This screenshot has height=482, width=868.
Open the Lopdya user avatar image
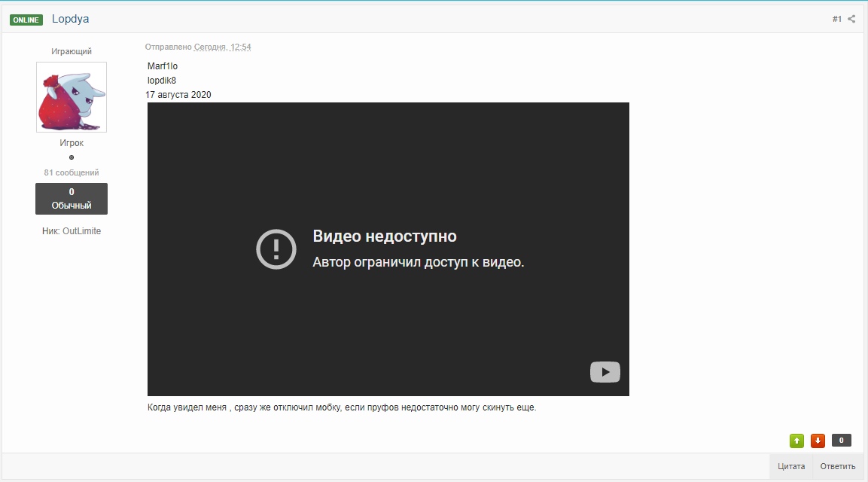click(x=72, y=97)
